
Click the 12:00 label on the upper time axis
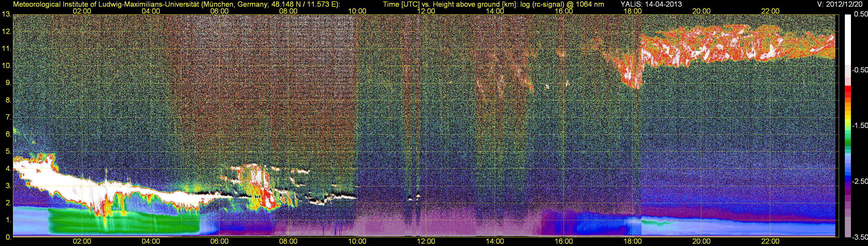point(426,11)
